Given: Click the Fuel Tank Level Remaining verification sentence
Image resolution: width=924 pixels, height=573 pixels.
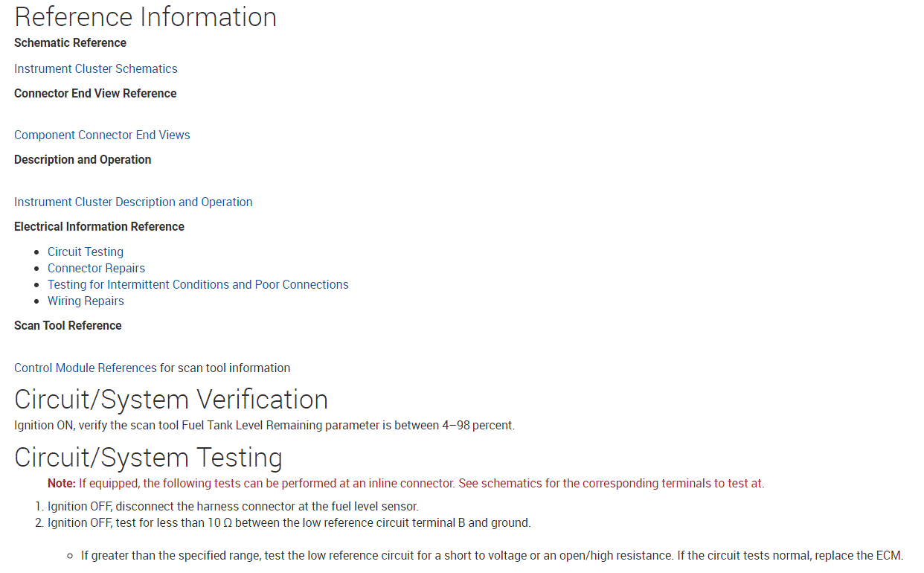Looking at the screenshot, I should pyautogui.click(x=264, y=425).
